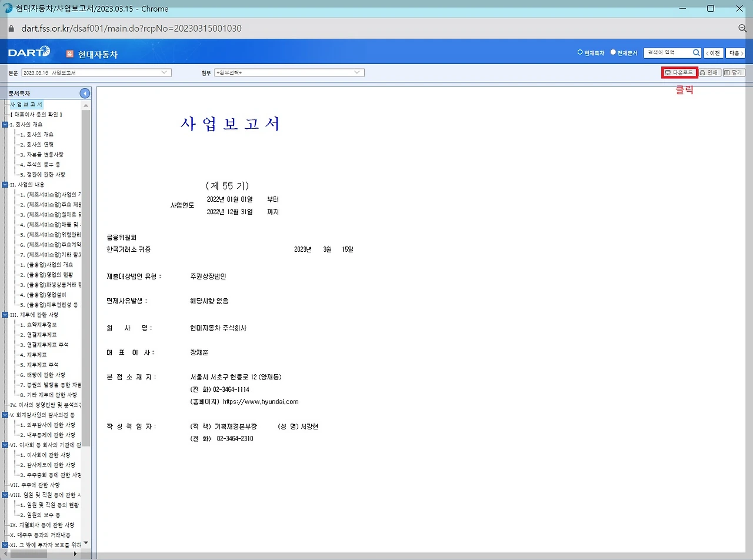Image resolution: width=753 pixels, height=560 pixels.
Task: Select the 전체문서 radio option
Action: click(x=613, y=52)
